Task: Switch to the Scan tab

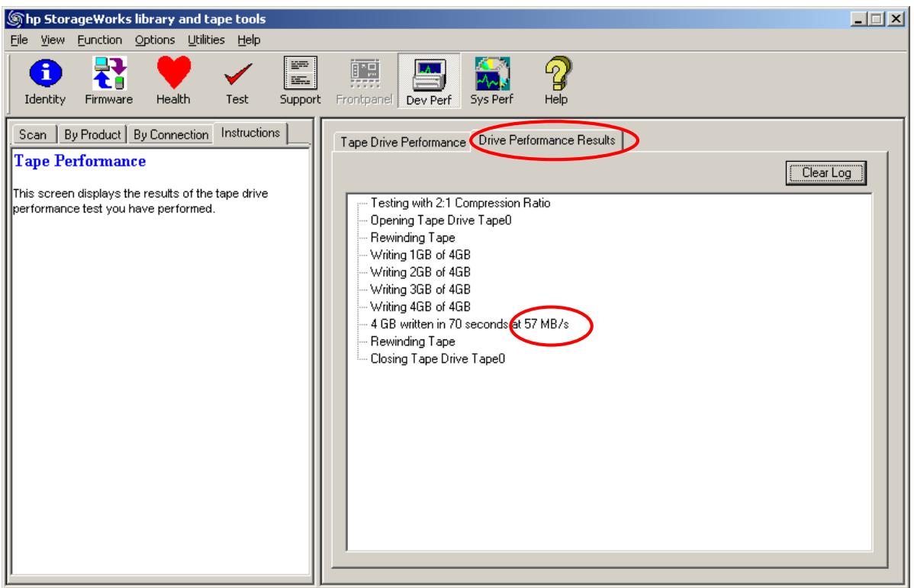Action: point(34,135)
